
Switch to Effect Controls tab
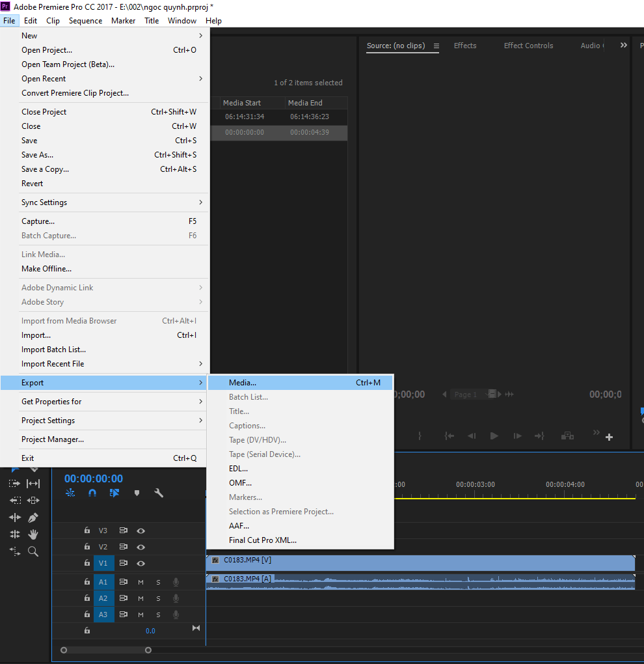[x=528, y=46]
